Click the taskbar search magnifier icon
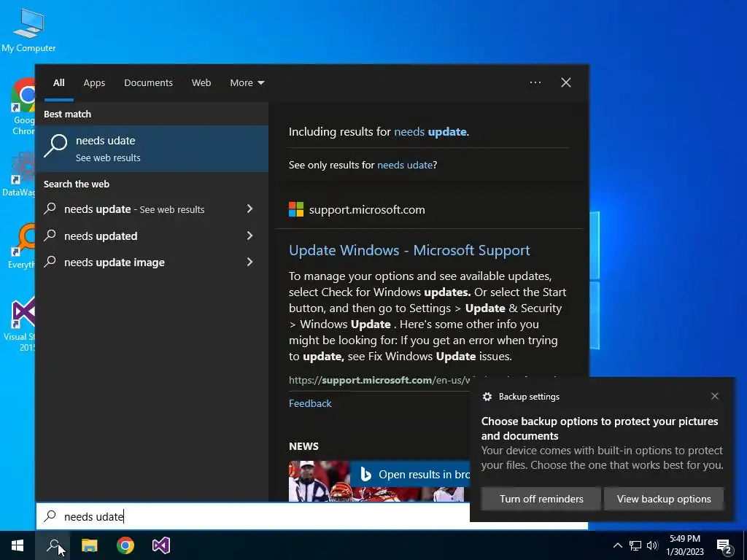The height and width of the screenshot is (560, 747). (x=53, y=545)
